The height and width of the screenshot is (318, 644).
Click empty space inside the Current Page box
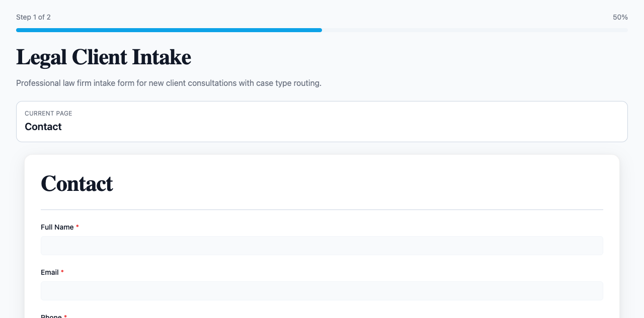click(x=352, y=122)
